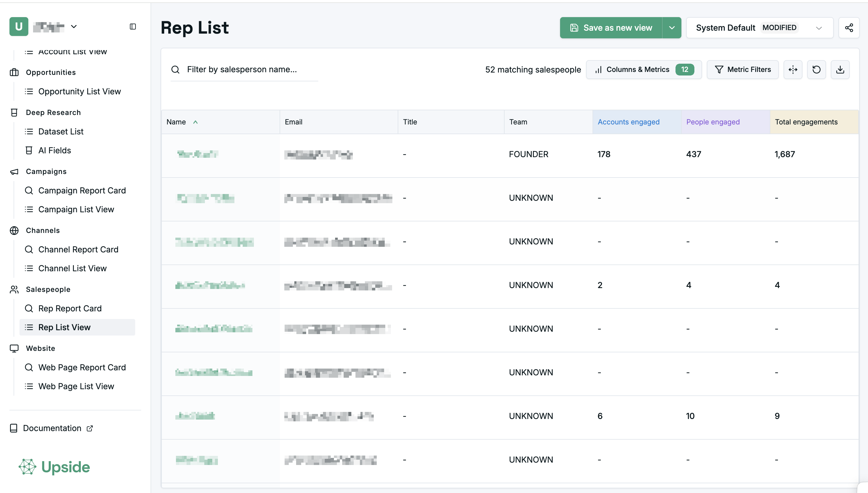Image resolution: width=868 pixels, height=493 pixels.
Task: Click the search magnifier icon
Action: coord(175,69)
